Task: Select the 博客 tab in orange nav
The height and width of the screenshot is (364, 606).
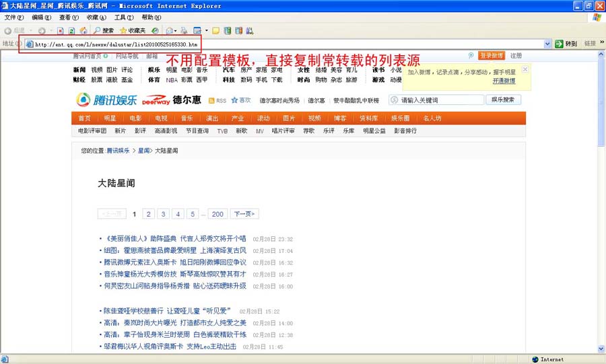Action: point(340,118)
